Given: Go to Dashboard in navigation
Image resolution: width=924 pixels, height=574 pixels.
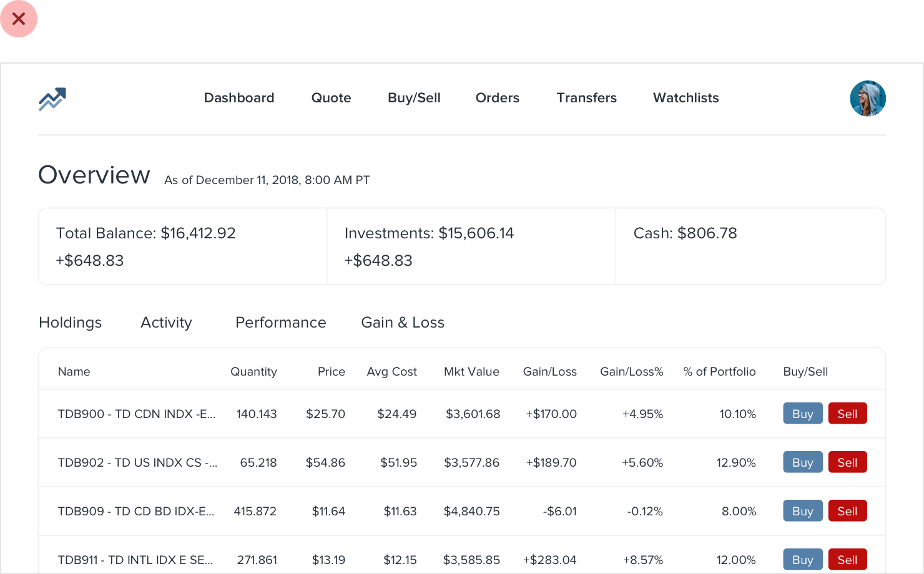Looking at the screenshot, I should (239, 98).
